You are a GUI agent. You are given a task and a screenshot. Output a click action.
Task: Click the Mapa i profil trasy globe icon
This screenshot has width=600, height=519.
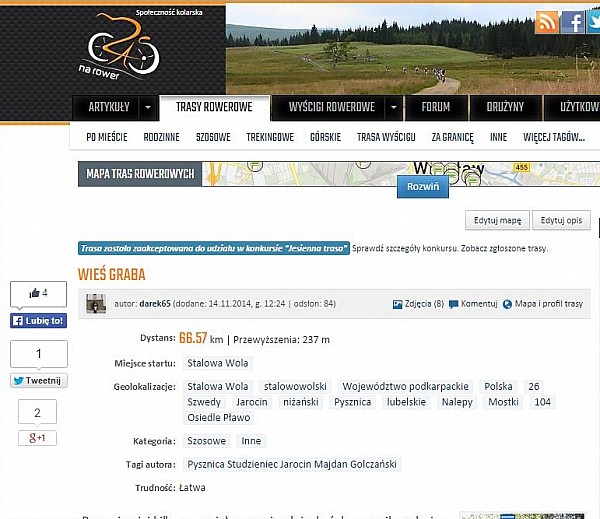pos(507,304)
